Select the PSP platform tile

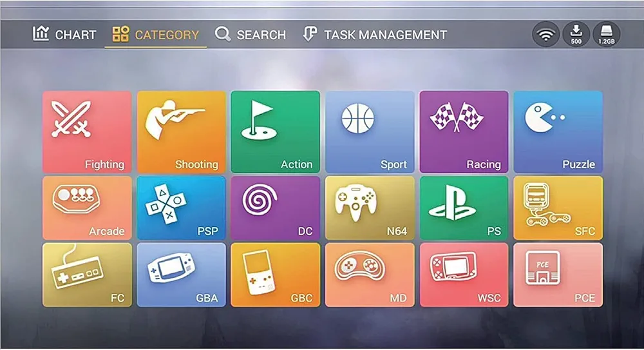[181, 208]
